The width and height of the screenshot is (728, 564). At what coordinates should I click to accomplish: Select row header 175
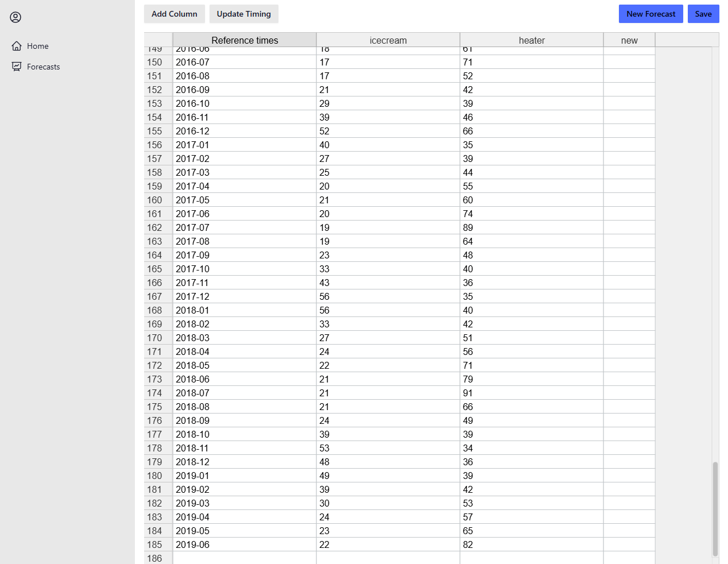coord(158,407)
